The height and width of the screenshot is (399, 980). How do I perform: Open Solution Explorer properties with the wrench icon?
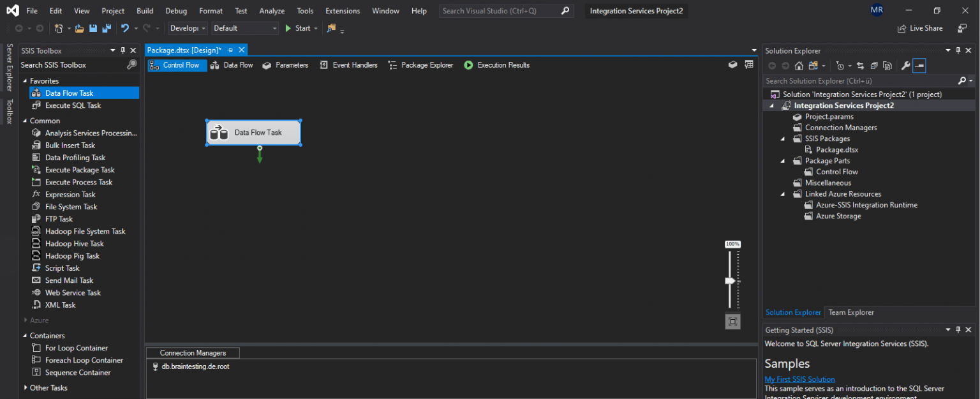906,65
